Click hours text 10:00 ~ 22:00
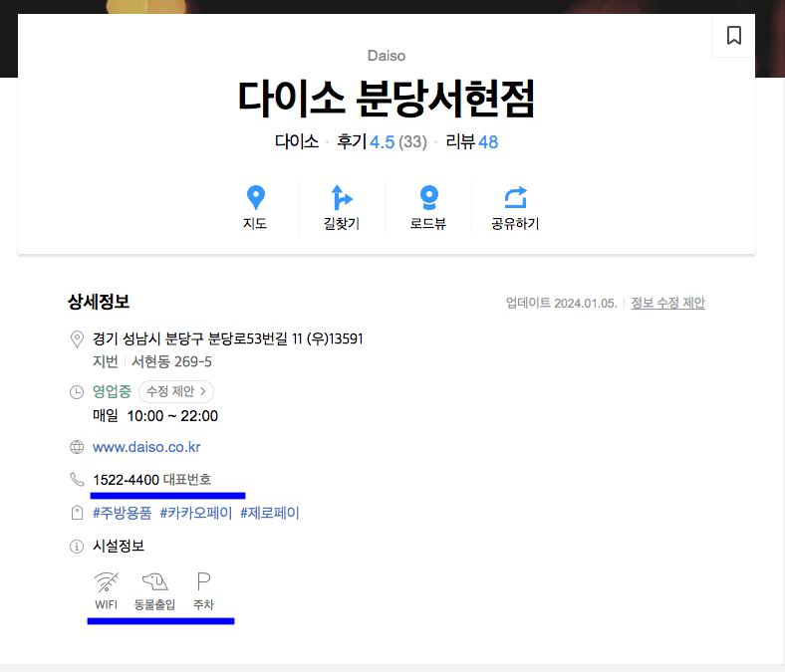This screenshot has height=672, width=785. pyautogui.click(x=172, y=416)
